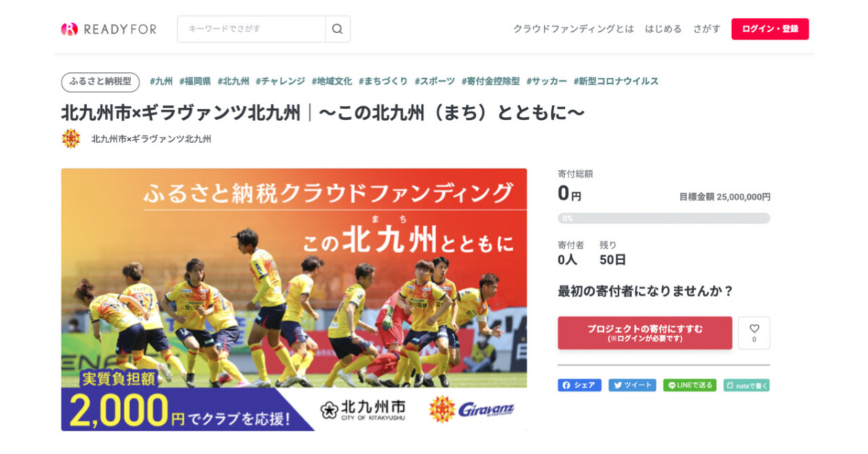Click the プロジェクトの寄付にすすむ button

click(644, 333)
